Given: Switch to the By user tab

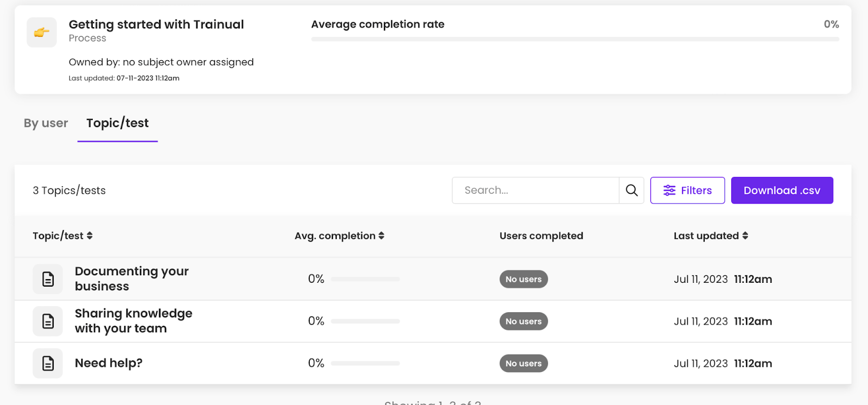Looking at the screenshot, I should [x=46, y=123].
